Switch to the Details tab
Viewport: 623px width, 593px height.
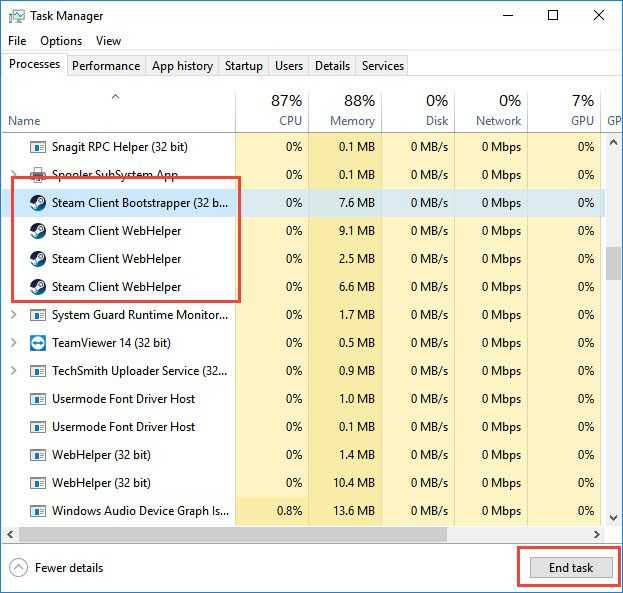coord(333,66)
